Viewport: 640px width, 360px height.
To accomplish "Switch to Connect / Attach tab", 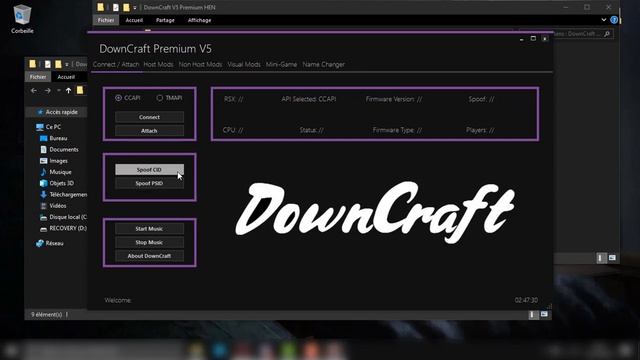I will 116,64.
